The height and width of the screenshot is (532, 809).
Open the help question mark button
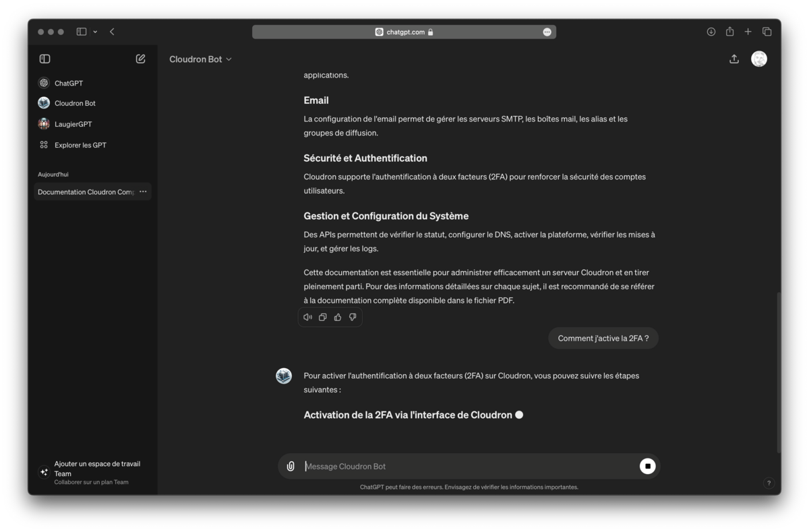(x=769, y=483)
